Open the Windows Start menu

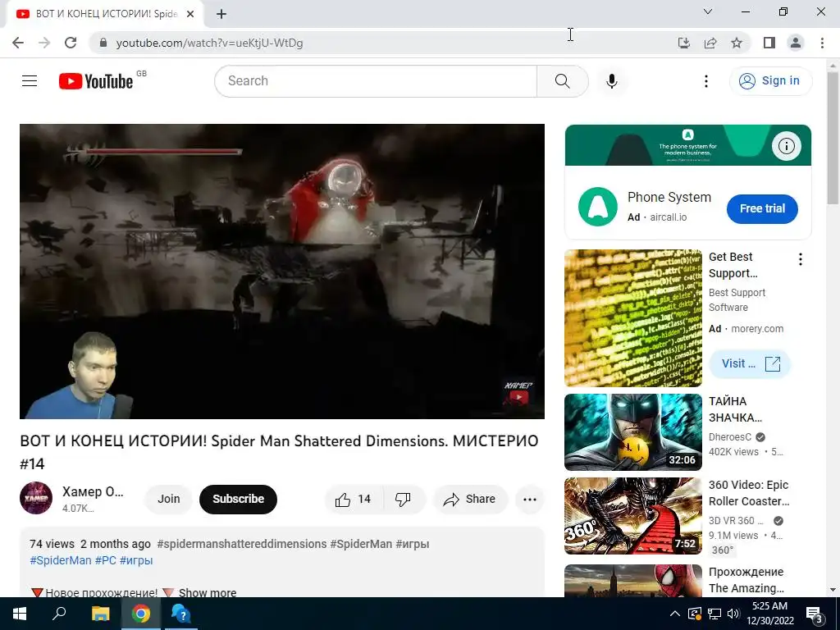click(20, 614)
